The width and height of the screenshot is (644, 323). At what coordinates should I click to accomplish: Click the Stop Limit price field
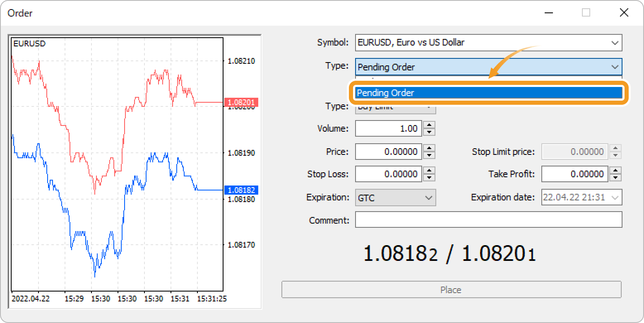tap(575, 152)
